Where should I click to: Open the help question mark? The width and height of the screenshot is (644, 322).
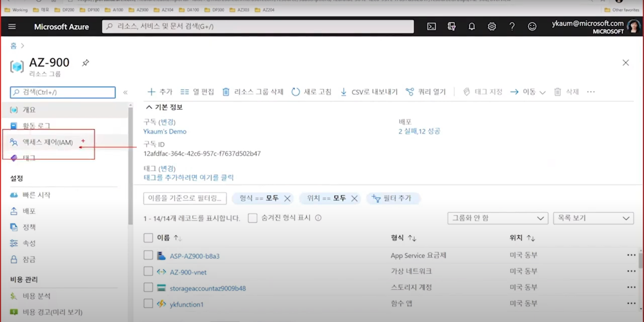512,26
